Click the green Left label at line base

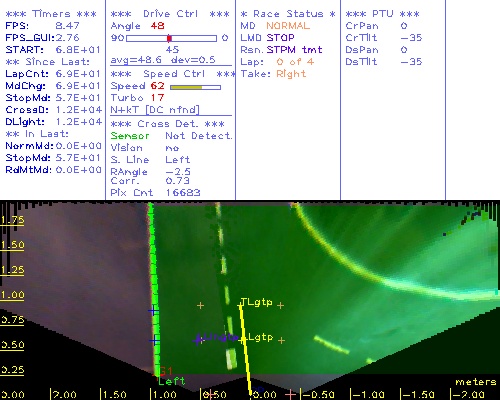pos(171,381)
